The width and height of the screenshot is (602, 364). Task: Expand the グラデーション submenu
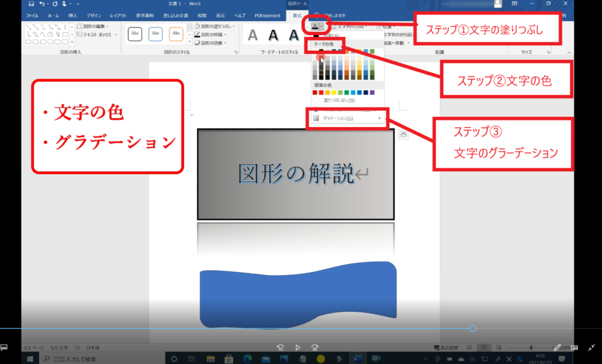[347, 118]
